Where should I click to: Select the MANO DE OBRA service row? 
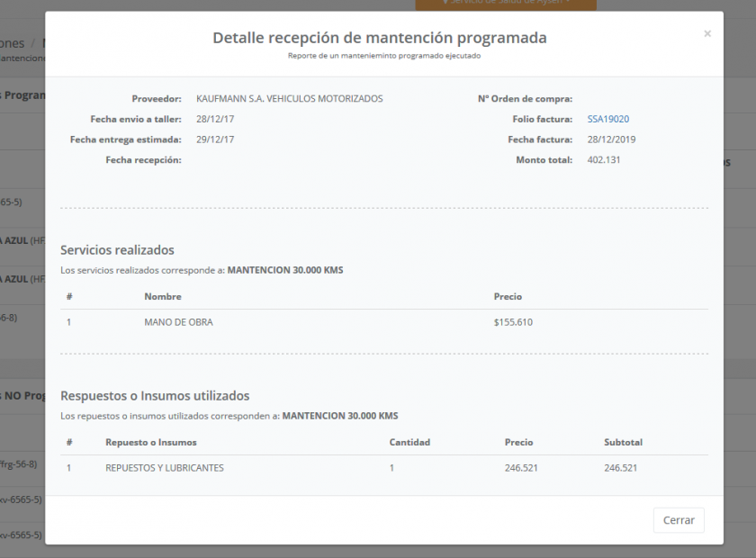click(x=175, y=321)
